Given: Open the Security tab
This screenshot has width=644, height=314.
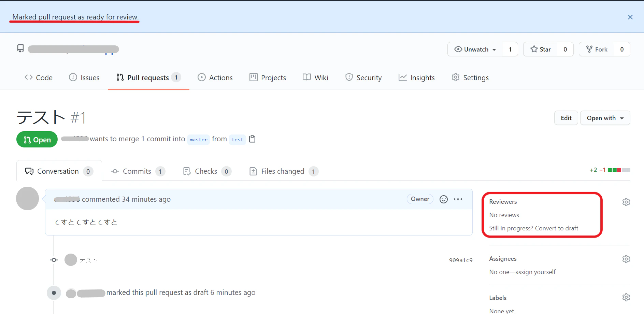Looking at the screenshot, I should [363, 78].
